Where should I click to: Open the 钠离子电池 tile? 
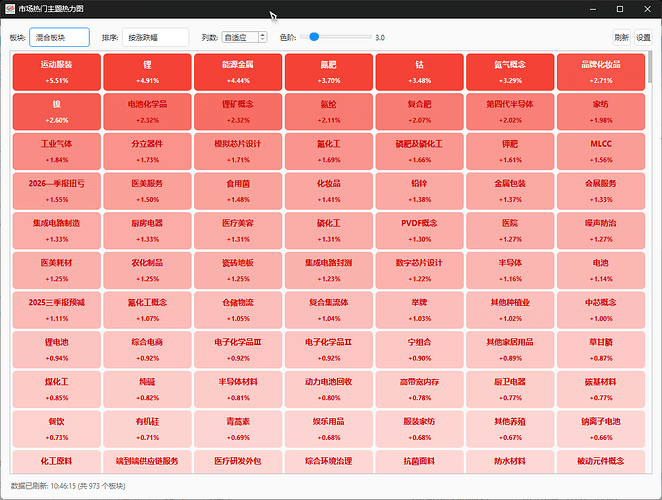[601, 429]
